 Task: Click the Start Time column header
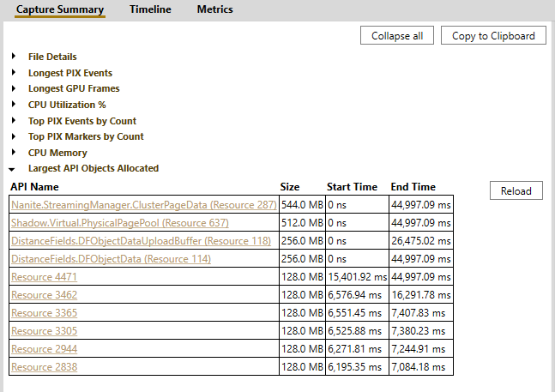[x=352, y=187]
